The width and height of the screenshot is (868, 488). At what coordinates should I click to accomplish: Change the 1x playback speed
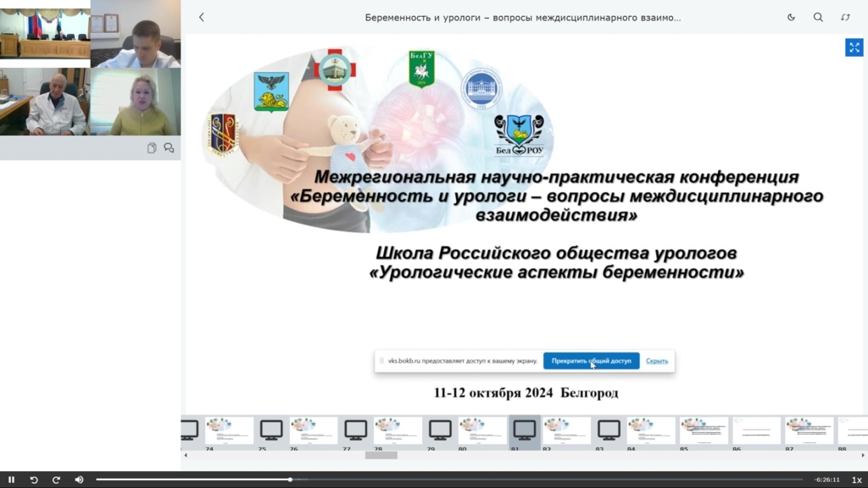pyautogui.click(x=856, y=480)
